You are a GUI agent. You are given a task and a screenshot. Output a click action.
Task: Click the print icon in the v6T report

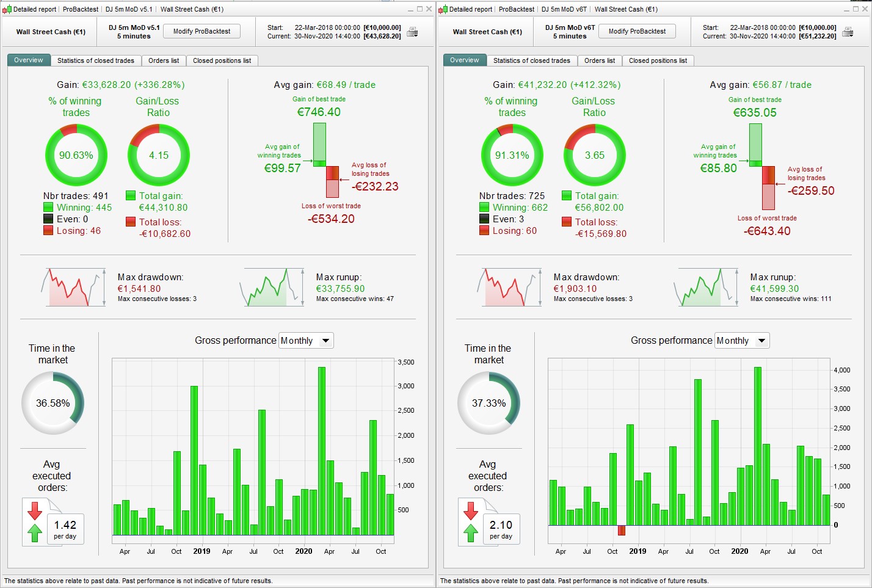(x=848, y=32)
